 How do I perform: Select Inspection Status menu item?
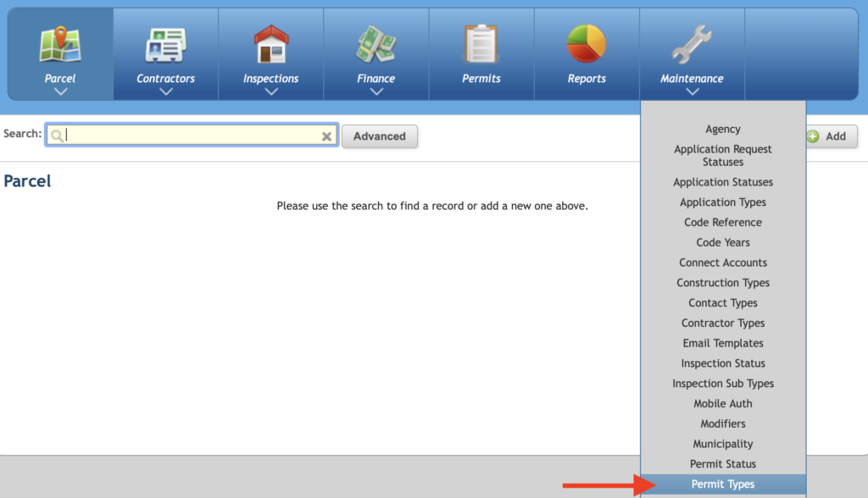pyautogui.click(x=723, y=363)
